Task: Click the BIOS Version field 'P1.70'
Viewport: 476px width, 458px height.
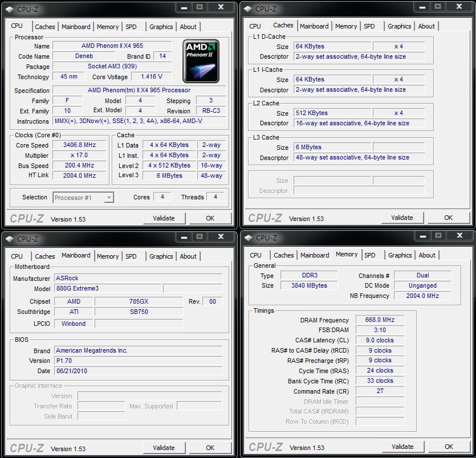Action: [138, 361]
